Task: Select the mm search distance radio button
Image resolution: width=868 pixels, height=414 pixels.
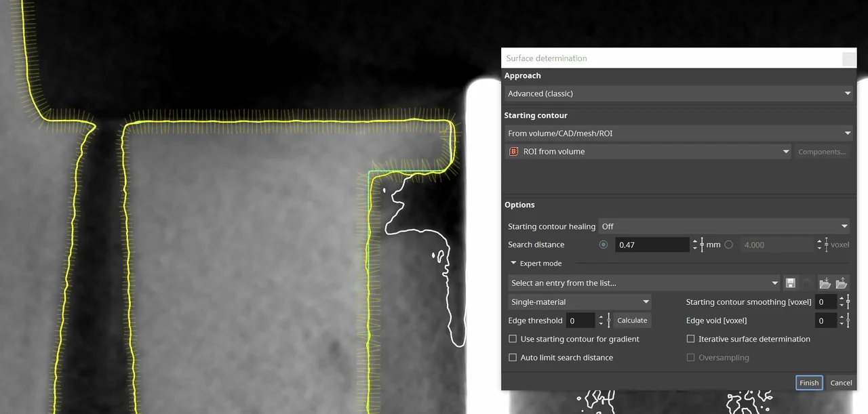Action: coord(604,245)
